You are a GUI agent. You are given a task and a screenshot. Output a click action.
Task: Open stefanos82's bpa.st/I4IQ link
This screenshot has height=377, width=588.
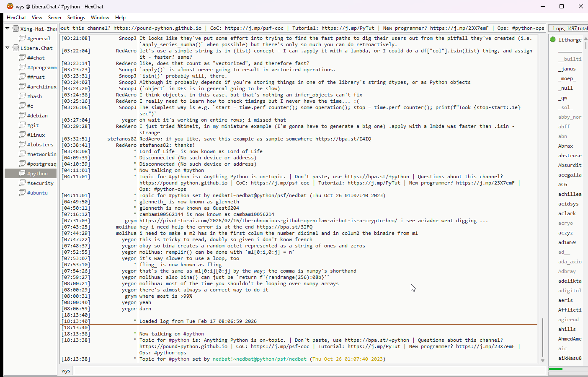(x=343, y=139)
